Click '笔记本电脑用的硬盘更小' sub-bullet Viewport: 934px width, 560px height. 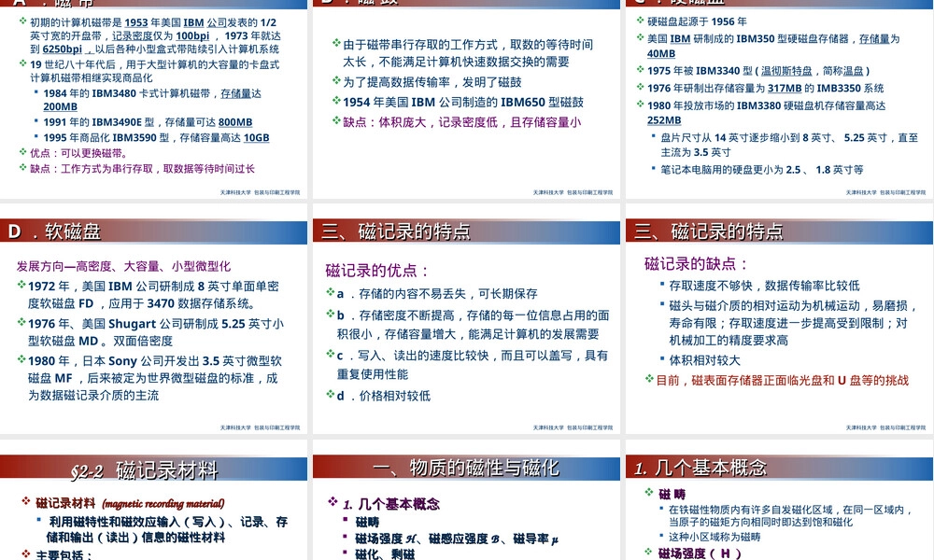[x=762, y=170]
